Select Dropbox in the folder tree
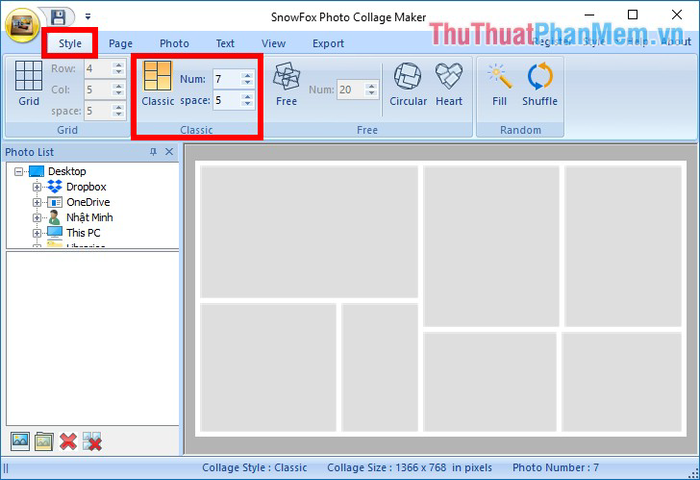Viewport: 700px width, 480px height. (x=86, y=187)
